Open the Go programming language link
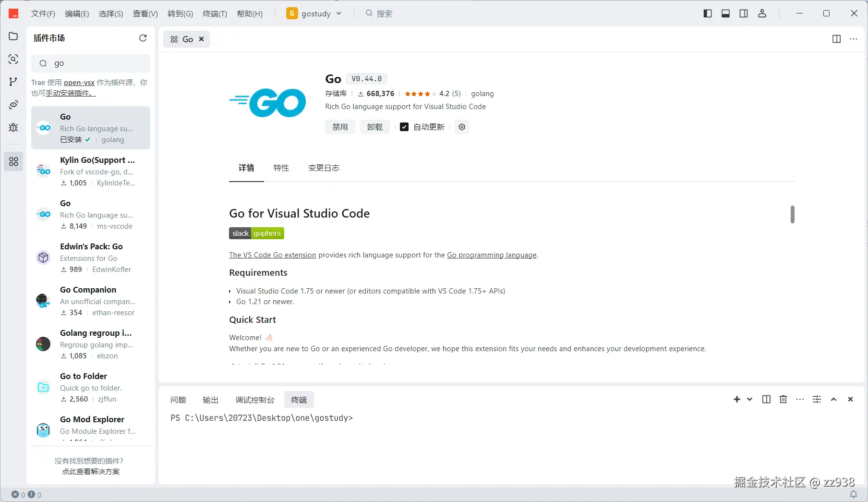Screen dimensions: 868x502 point(492,255)
